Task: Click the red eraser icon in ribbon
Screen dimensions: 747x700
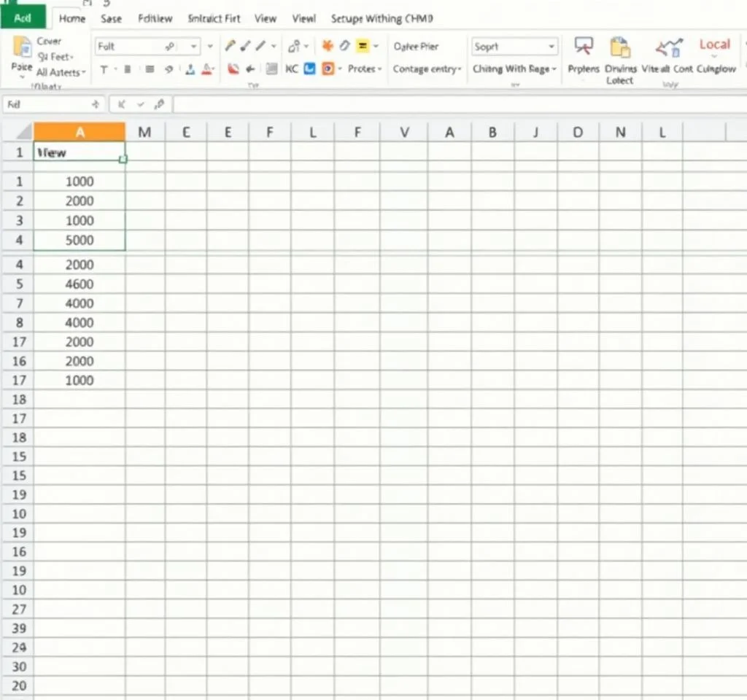Action: coord(233,69)
